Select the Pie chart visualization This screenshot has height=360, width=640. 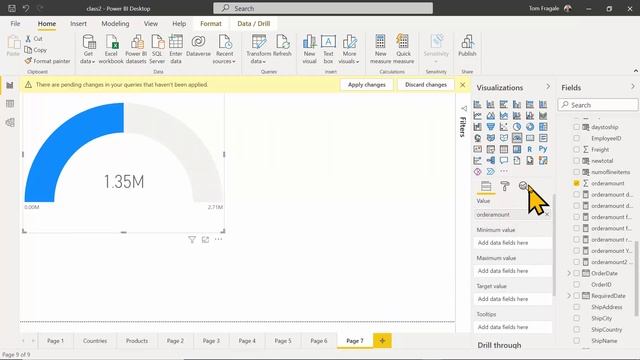tap(517, 127)
